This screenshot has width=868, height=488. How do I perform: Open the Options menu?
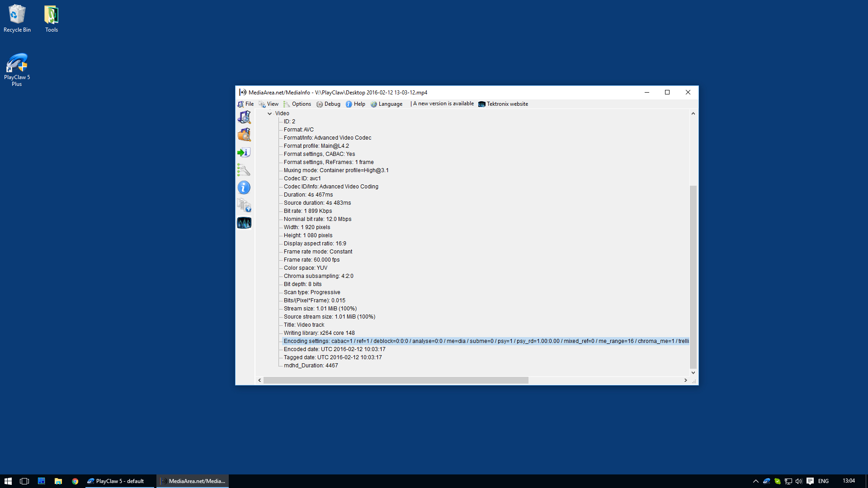(301, 104)
